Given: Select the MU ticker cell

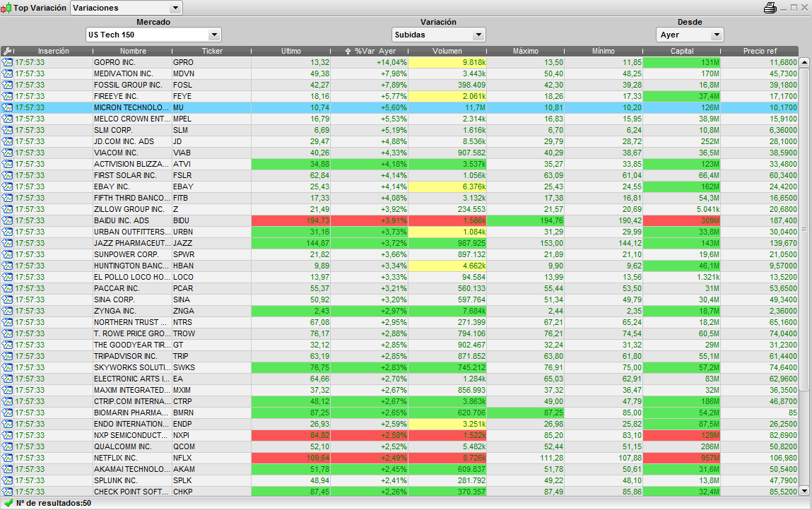Looking at the screenshot, I should point(212,107).
